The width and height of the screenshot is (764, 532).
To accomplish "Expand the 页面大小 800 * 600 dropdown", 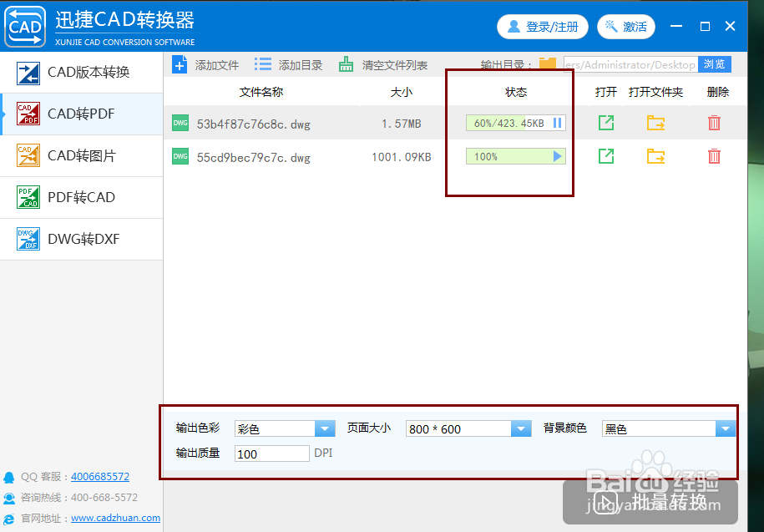I will pos(521,428).
